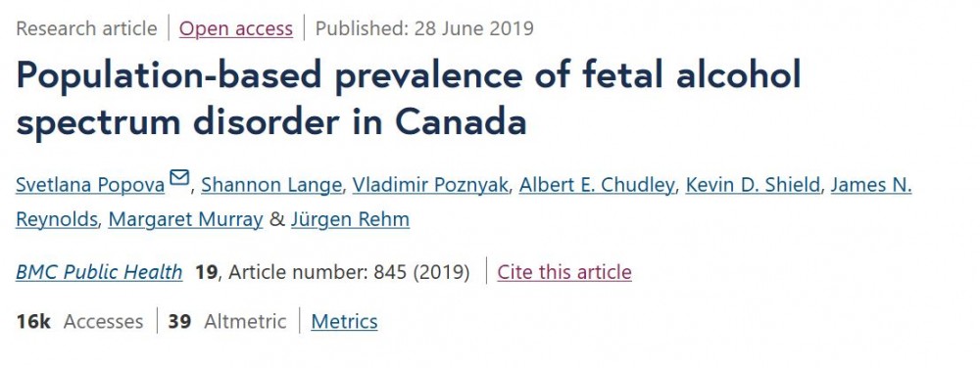
Task: Open Vladimir Poznyak author link
Action: [430, 185]
